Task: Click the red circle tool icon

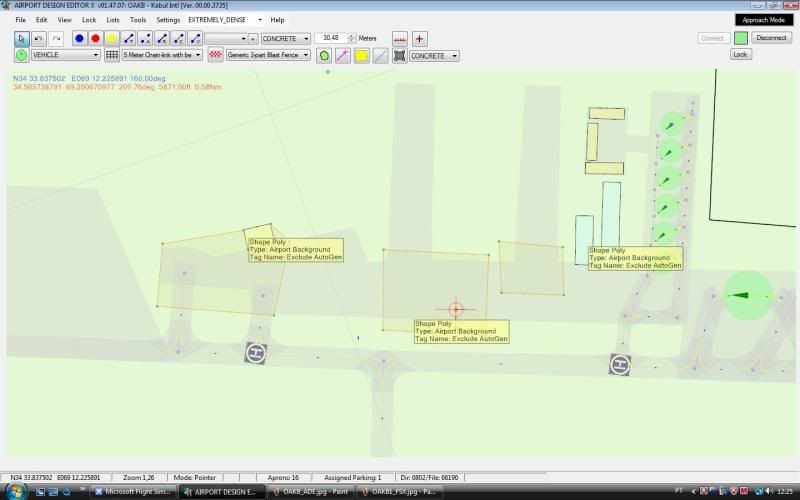Action: pos(95,38)
